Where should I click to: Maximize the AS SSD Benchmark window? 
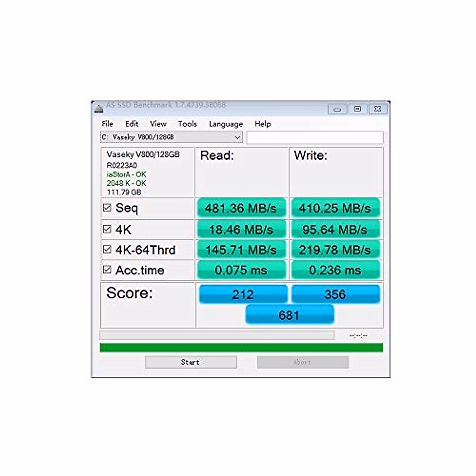click(x=358, y=109)
